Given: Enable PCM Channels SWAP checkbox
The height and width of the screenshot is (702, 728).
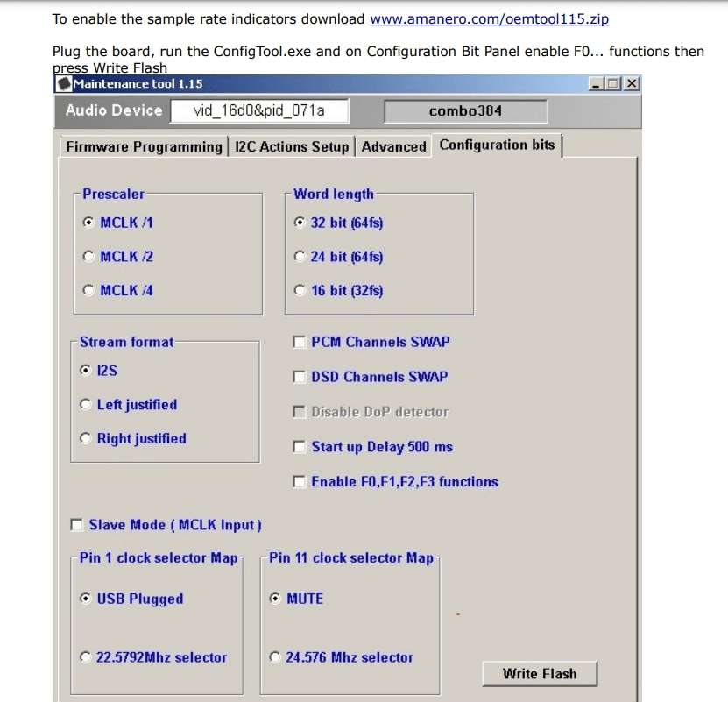Looking at the screenshot, I should pos(371,343).
